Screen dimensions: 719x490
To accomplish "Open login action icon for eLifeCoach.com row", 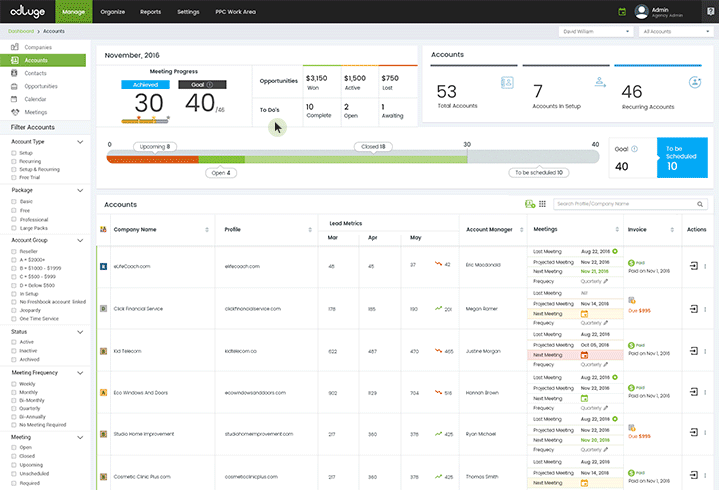I will (694, 266).
